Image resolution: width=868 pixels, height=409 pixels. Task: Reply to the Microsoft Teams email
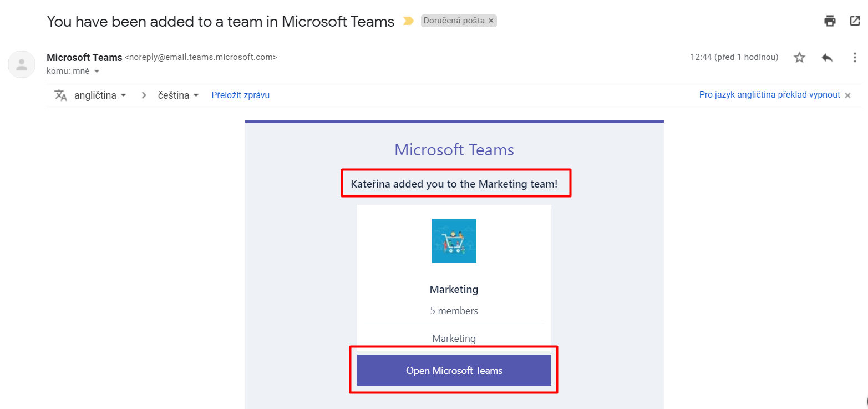pos(827,57)
